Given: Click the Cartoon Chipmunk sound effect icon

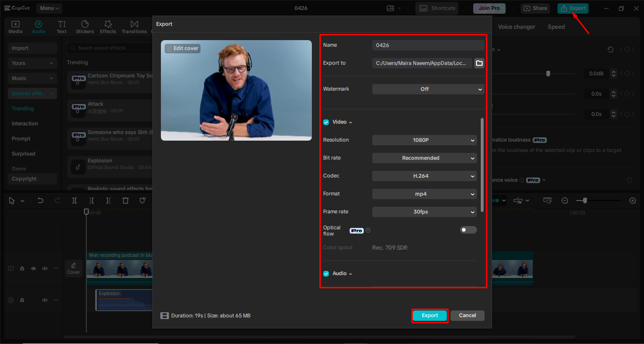Looking at the screenshot, I should pyautogui.click(x=78, y=82).
